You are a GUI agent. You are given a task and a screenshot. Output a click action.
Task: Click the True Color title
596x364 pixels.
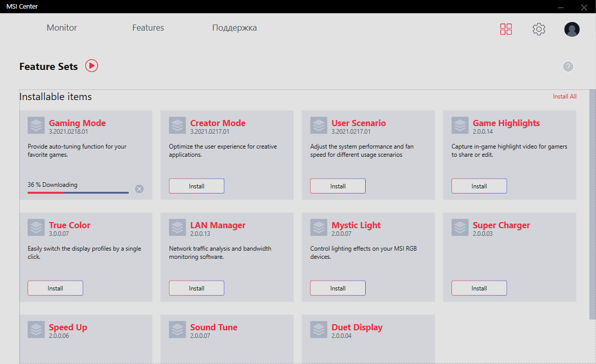[x=69, y=225]
